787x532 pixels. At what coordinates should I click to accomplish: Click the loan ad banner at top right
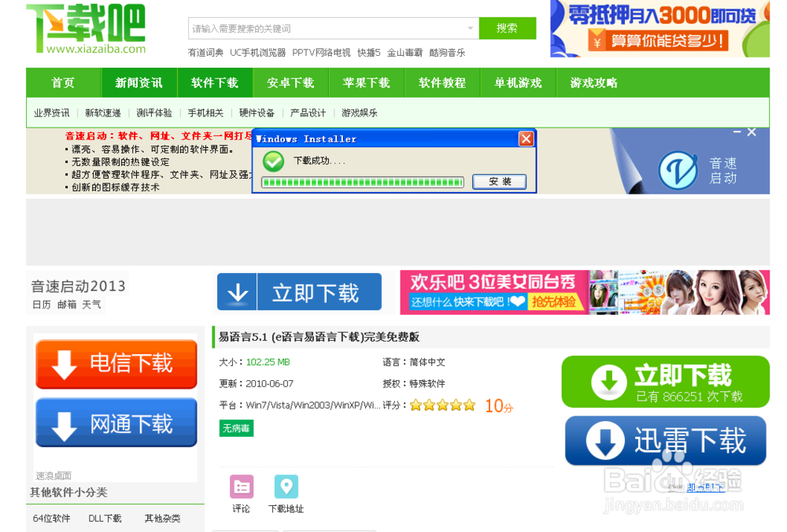[660, 28]
